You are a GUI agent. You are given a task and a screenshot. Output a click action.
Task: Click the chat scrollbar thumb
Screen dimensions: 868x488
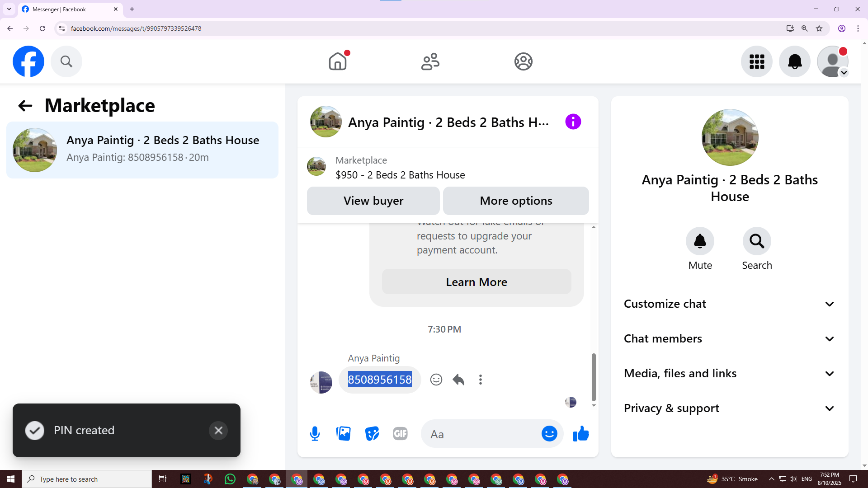[x=594, y=377]
